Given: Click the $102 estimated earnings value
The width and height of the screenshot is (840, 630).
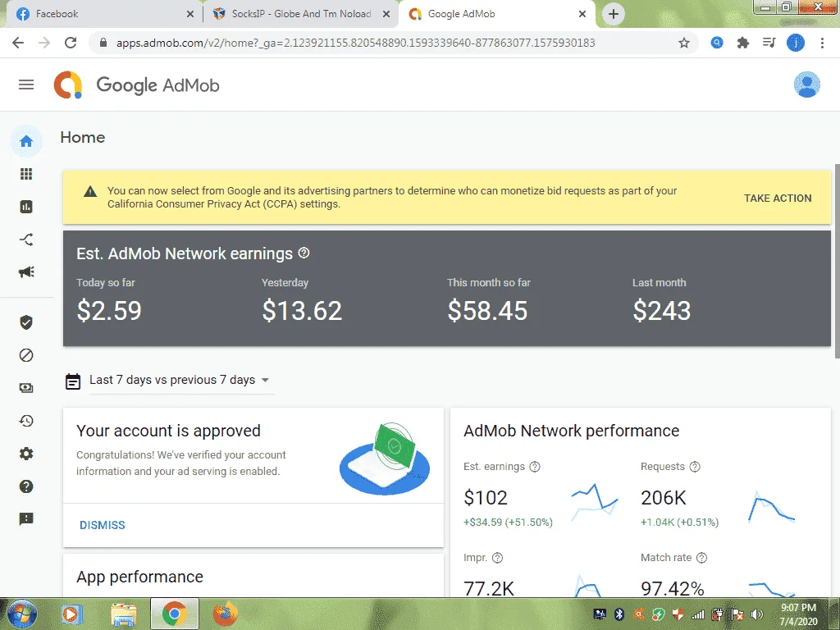Looking at the screenshot, I should (x=486, y=498).
